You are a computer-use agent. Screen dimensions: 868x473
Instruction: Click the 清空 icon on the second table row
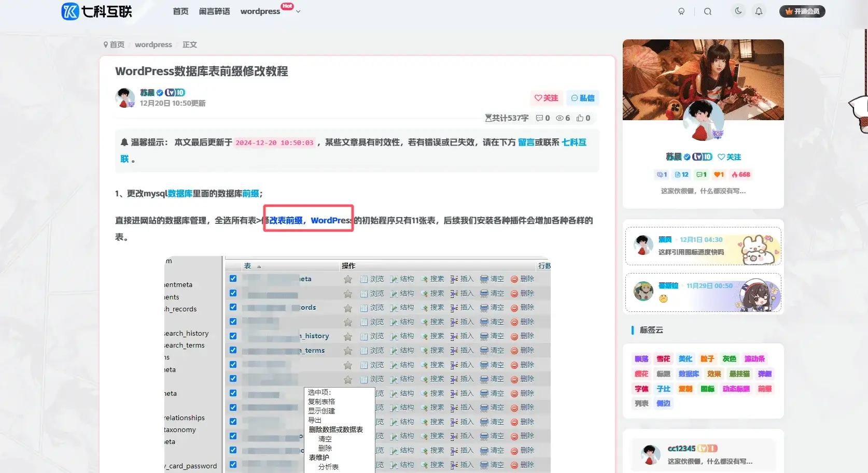(493, 293)
